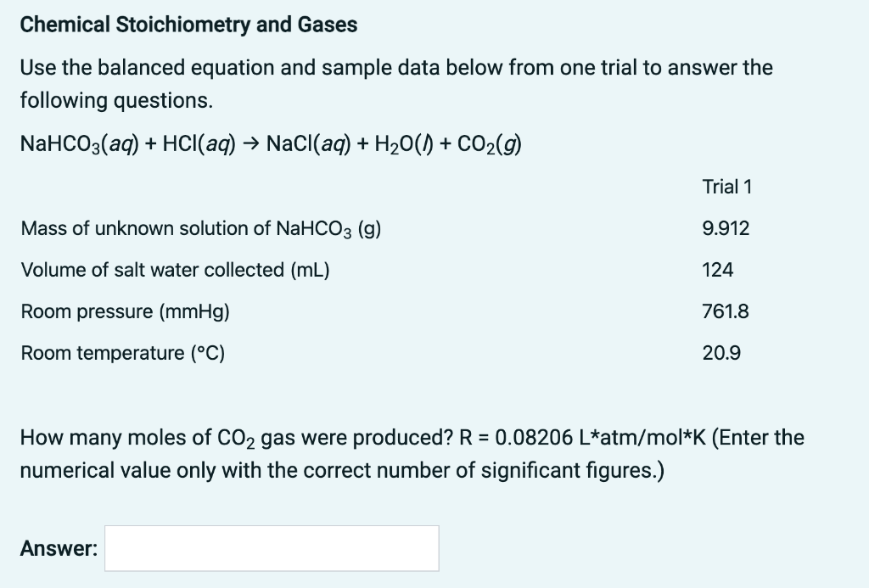
Task: Click the H2O(l) term in the equation
Action: coord(406,143)
